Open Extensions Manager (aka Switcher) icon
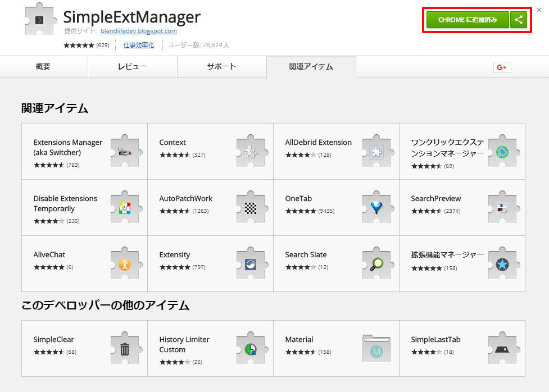Image resolution: width=549 pixels, height=392 pixels. pyautogui.click(x=126, y=151)
